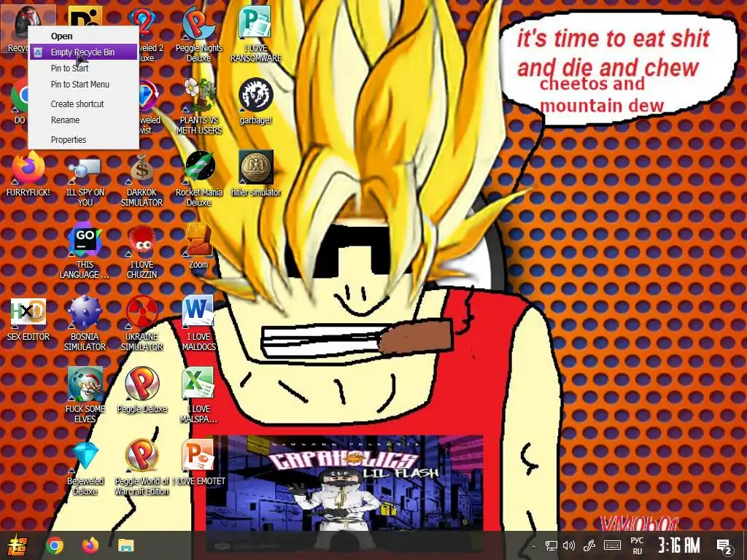The width and height of the screenshot is (747, 560).
Task: Choose Rename in the context menu
Action: tap(84, 120)
